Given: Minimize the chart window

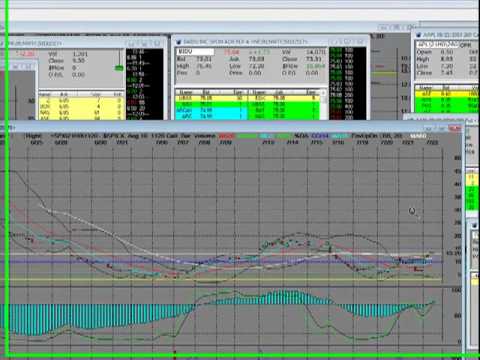Looking at the screenshot, I should (x=429, y=128).
